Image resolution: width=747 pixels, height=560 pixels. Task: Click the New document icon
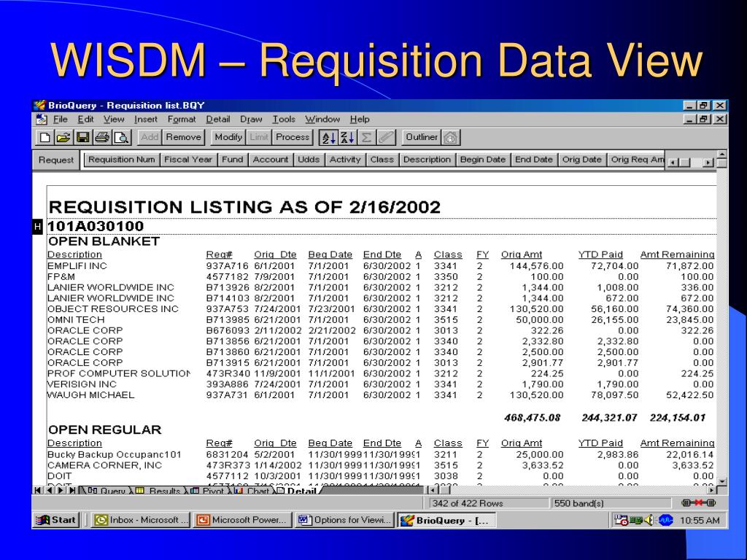tap(44, 138)
